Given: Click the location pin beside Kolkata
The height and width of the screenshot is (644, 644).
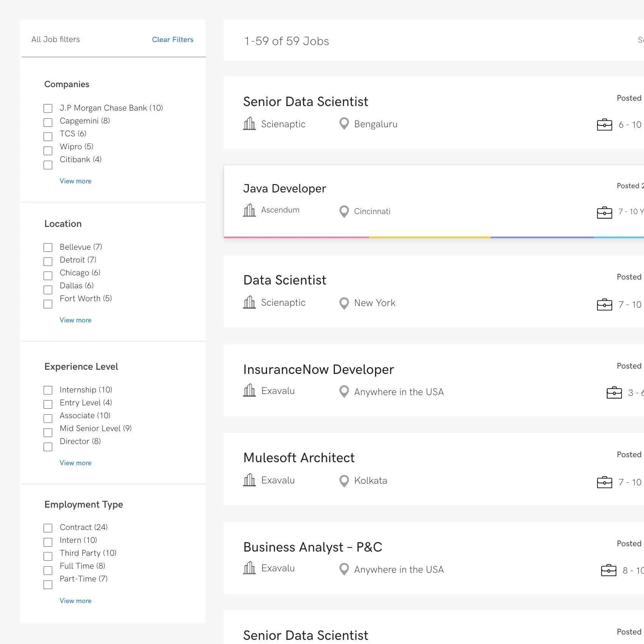Looking at the screenshot, I should pos(344,481).
